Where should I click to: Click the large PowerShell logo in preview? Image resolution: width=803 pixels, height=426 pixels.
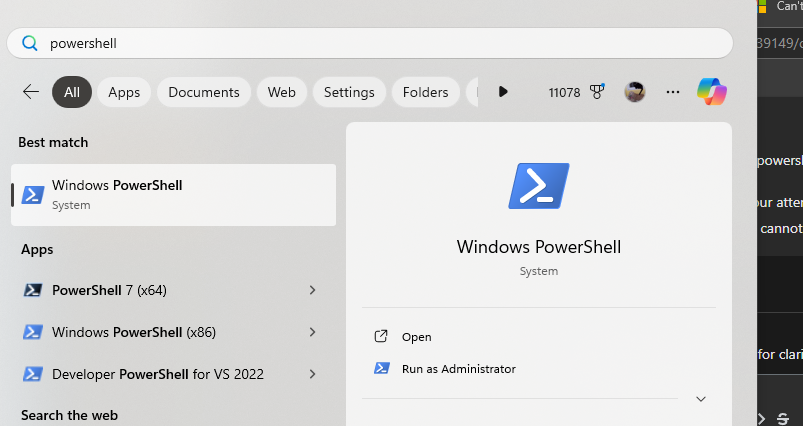pyautogui.click(x=539, y=186)
